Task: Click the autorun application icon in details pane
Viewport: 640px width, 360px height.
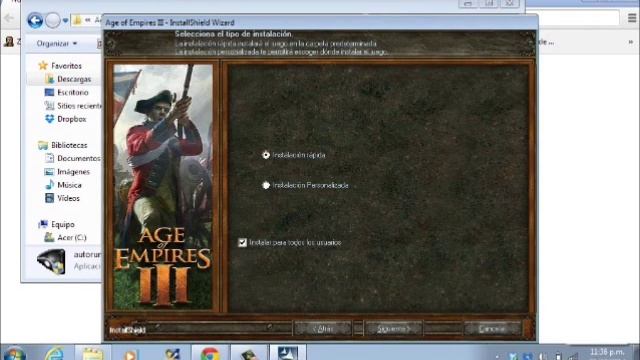Action: pos(51,262)
